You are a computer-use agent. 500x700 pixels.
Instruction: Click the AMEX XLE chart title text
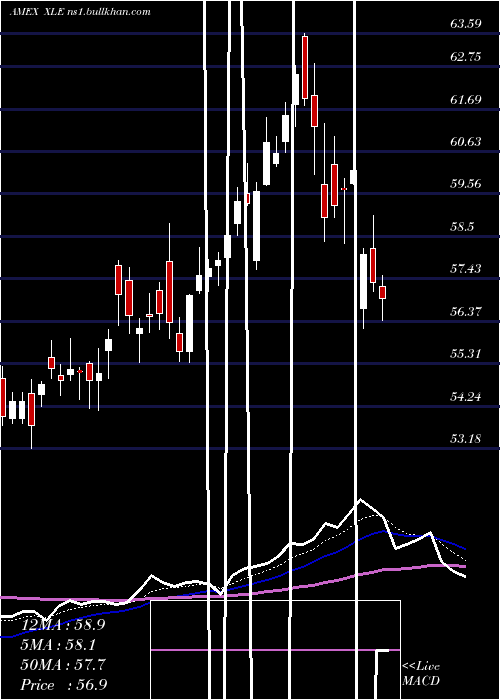80,12
